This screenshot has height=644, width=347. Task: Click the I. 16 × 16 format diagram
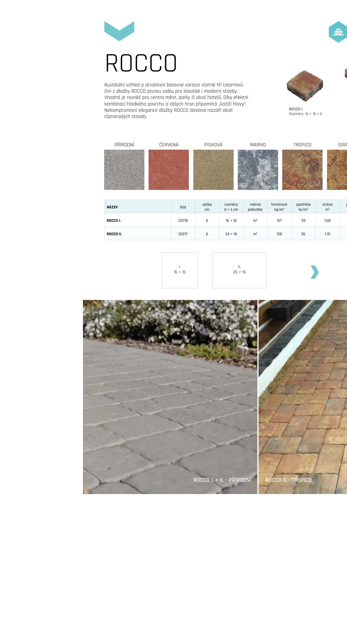pyautogui.click(x=180, y=270)
